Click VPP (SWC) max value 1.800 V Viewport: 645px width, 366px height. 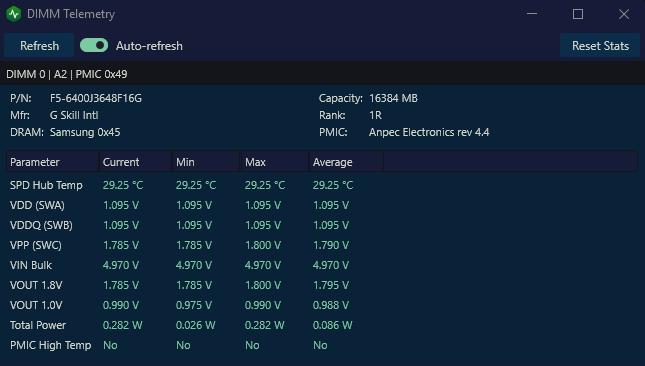263,245
